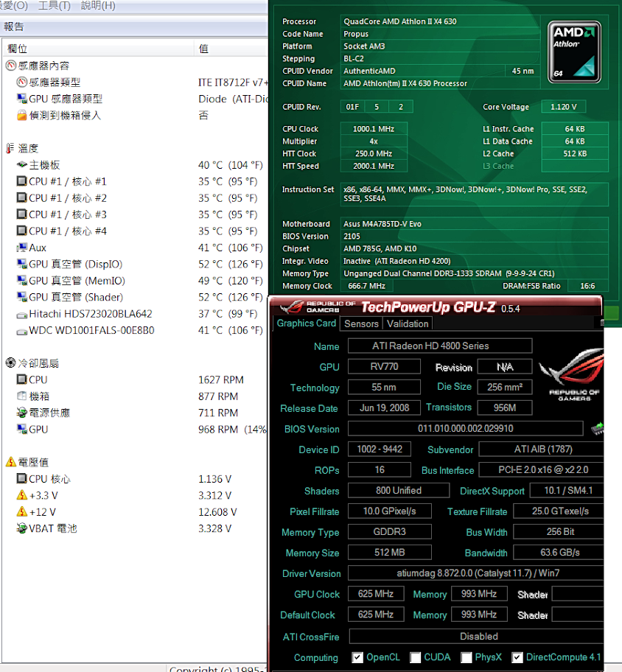The height and width of the screenshot is (672, 622).
Task: Click the 感應器內容 sensor section icon
Action: pos(11,66)
